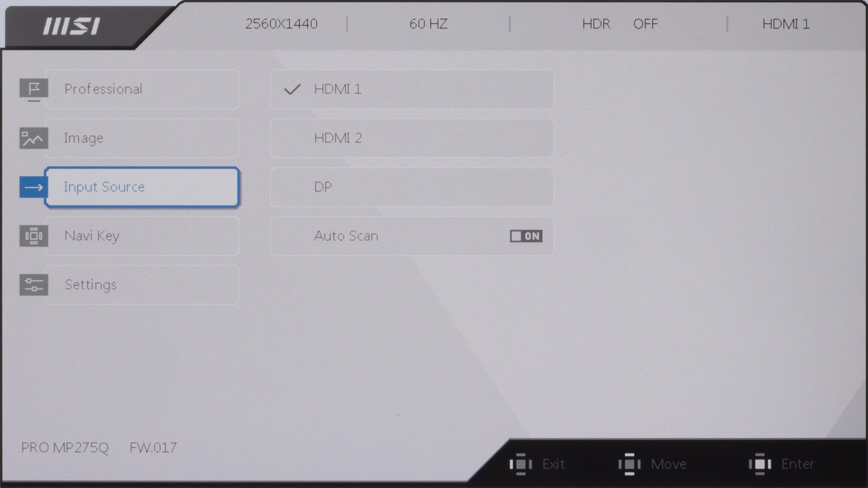Click the Image menu icon
Screen dimensions: 868x488
tap(33, 138)
